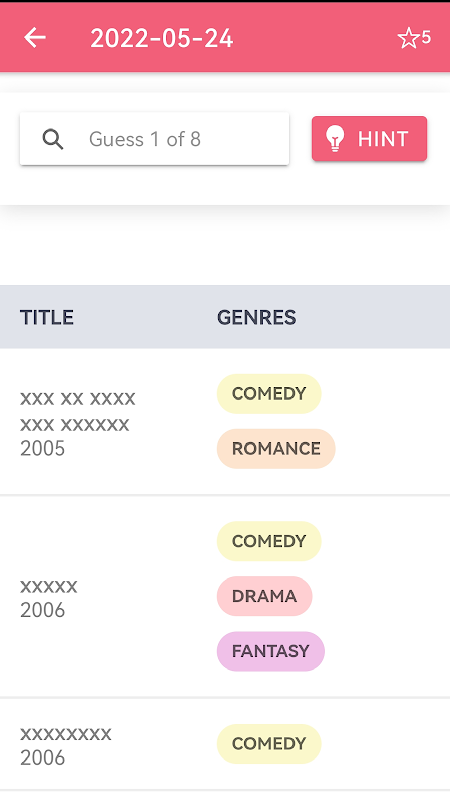This screenshot has height=800, width=450.
Task: Tap the 2022-05-24 date title
Action: pyautogui.click(x=162, y=38)
